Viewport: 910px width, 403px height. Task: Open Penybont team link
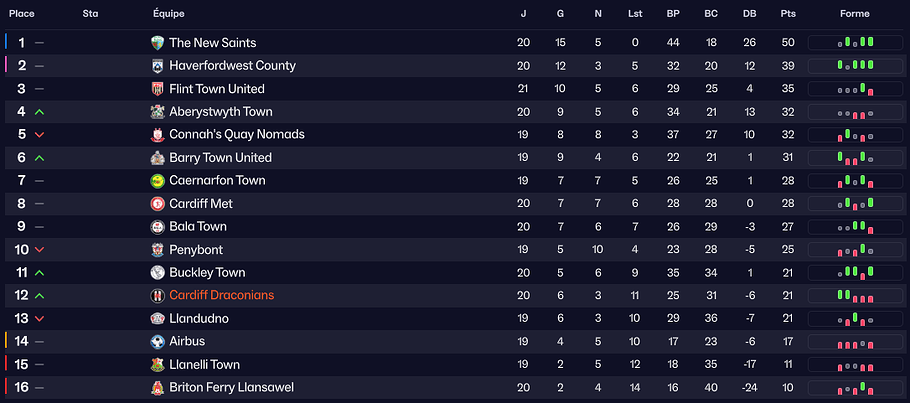(x=197, y=250)
